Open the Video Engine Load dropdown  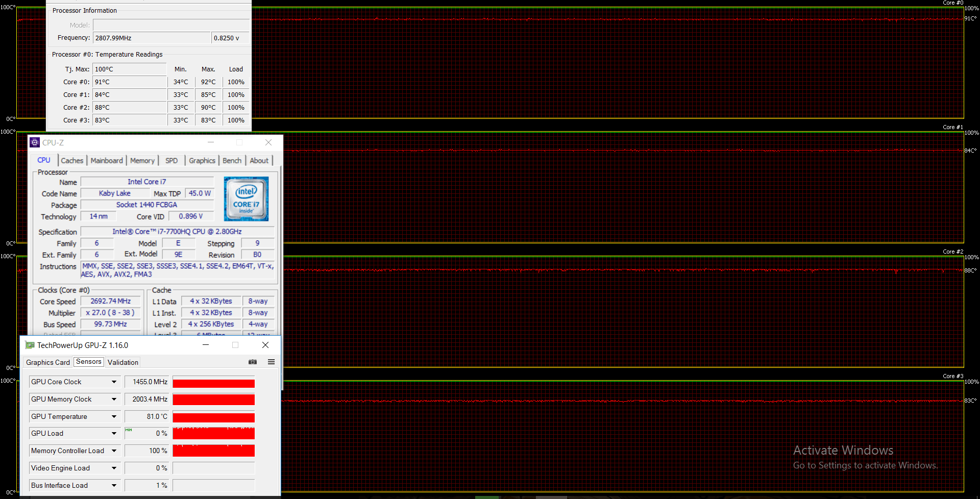(x=114, y=468)
